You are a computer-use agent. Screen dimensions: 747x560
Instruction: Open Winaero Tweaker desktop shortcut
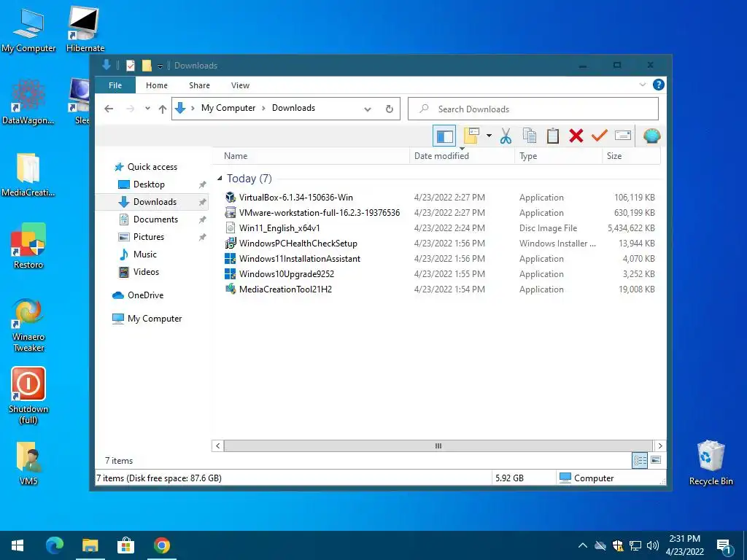[x=28, y=325]
